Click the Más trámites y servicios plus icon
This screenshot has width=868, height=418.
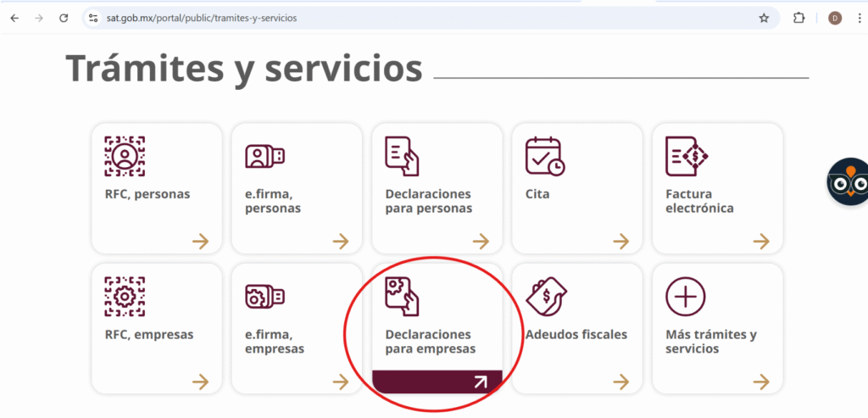click(x=685, y=296)
